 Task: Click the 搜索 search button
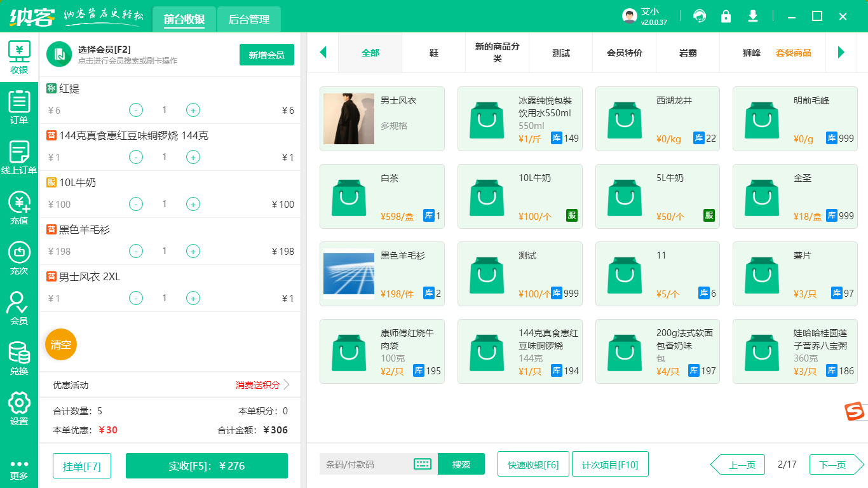click(461, 464)
